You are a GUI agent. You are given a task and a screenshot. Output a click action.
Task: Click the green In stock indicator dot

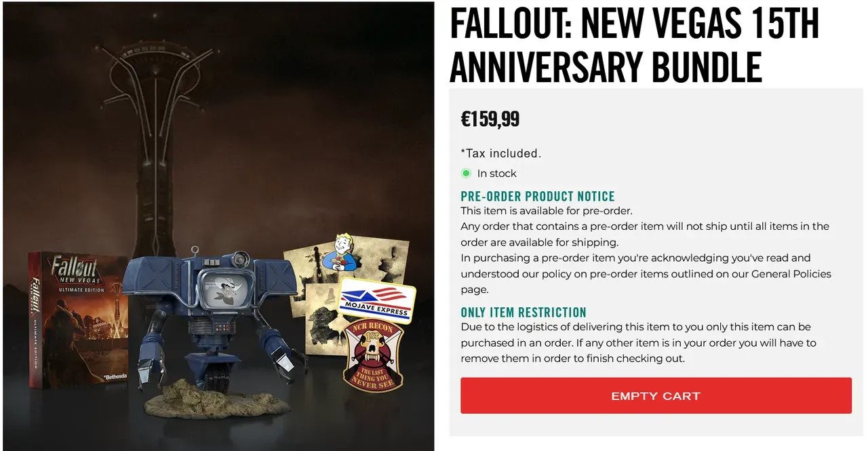tap(466, 174)
